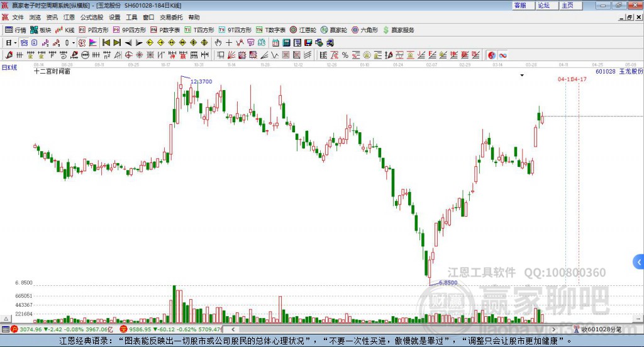This screenshot has height=347, width=644.
Task: Click the first yellow diamond arrow icon
Action: 150,43
